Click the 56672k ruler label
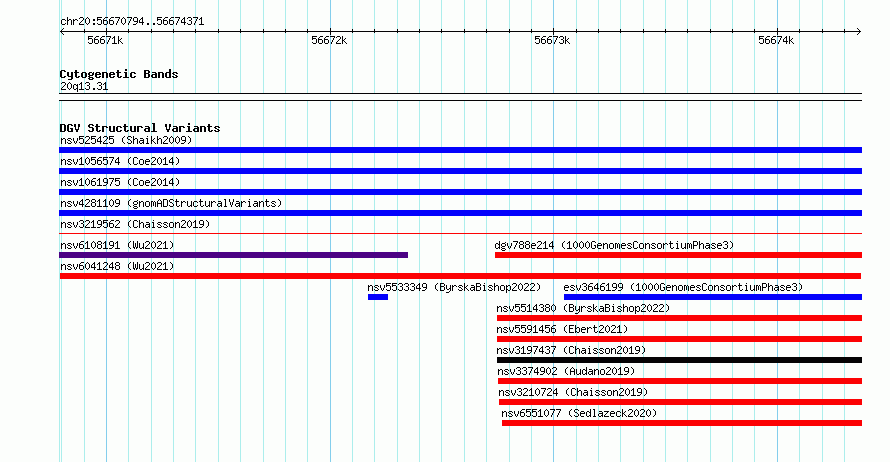This screenshot has height=462, width=890. [x=329, y=41]
